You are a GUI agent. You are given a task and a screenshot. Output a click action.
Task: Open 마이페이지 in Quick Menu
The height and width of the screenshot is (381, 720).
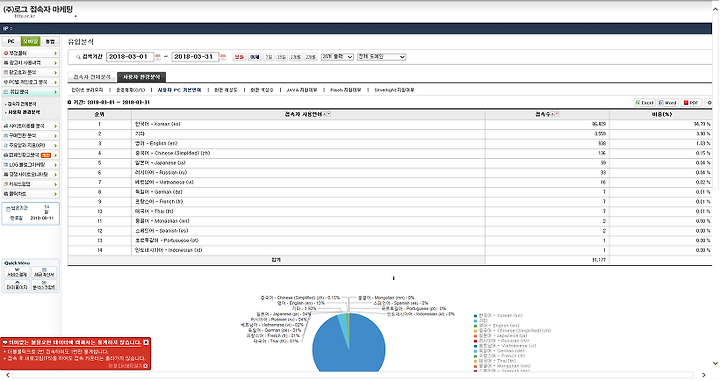click(17, 285)
